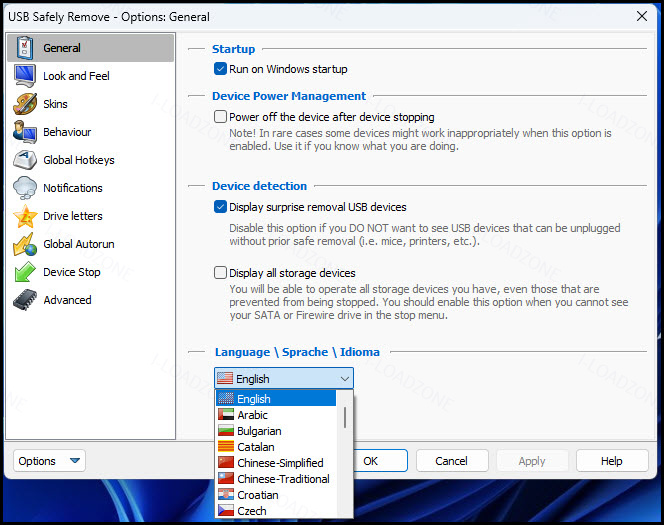
Task: Check Display all storage devices
Action: click(x=220, y=273)
